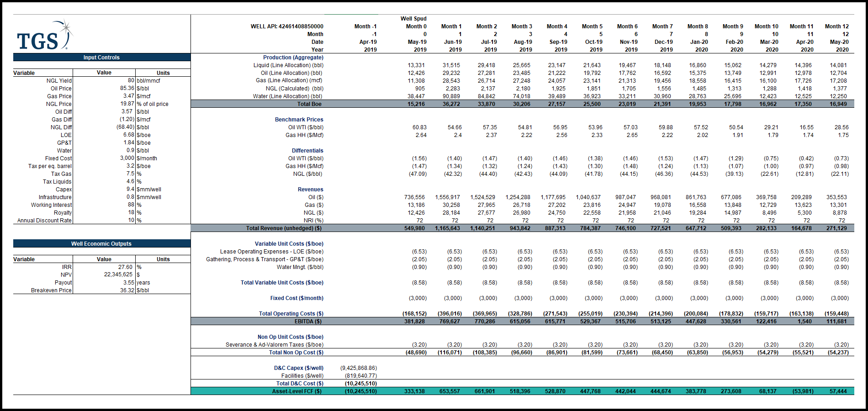Click the Month 12 column header
The image size is (868, 411).
tap(836, 26)
